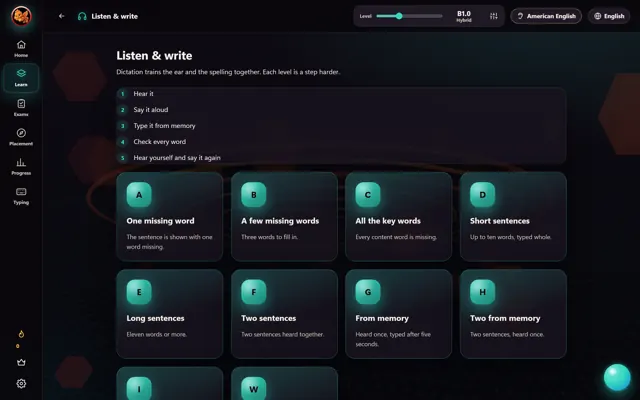The image size is (640, 400).
Task: View Progress chart in the sidebar
Action: point(21,167)
